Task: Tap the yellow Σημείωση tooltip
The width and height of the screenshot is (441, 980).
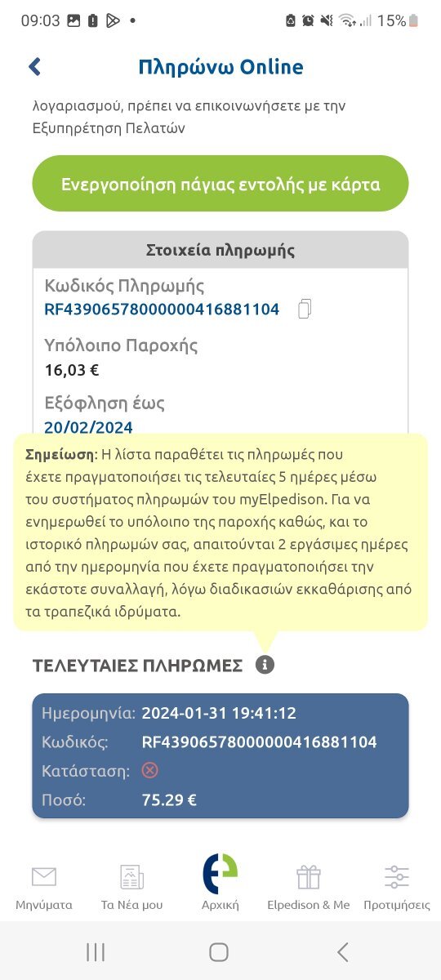Action: click(x=220, y=532)
